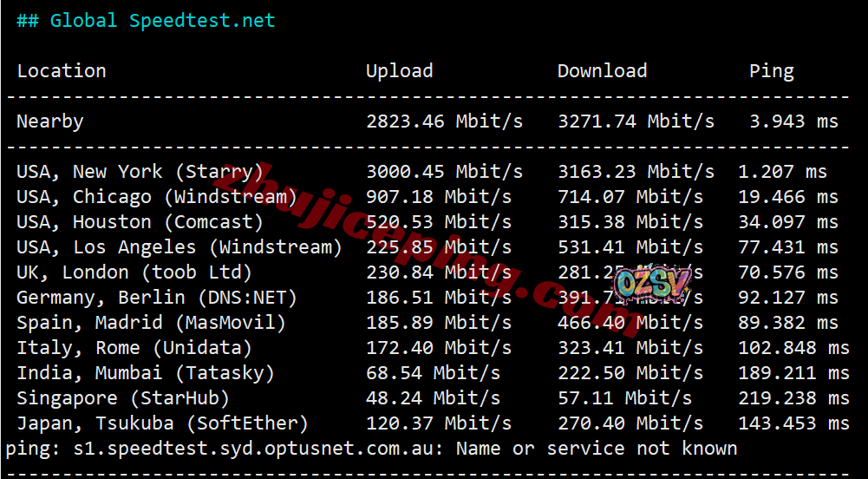868x479 pixels.
Task: Click the Italy, Rome (Unidata) entry
Action: coord(134,348)
